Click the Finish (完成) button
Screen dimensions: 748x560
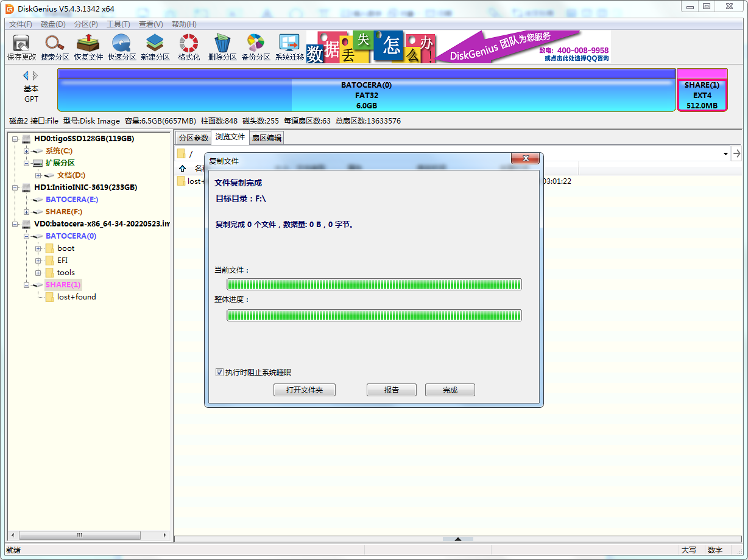tap(450, 390)
